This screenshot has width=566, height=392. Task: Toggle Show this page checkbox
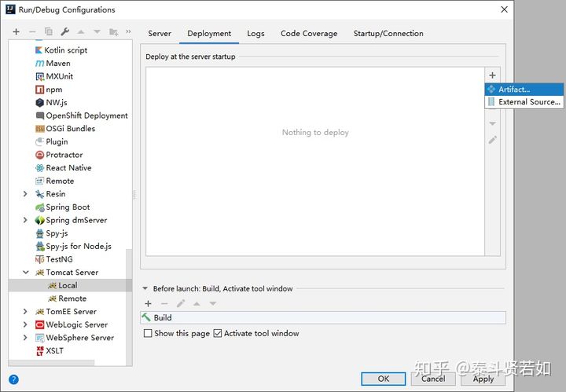(x=148, y=333)
